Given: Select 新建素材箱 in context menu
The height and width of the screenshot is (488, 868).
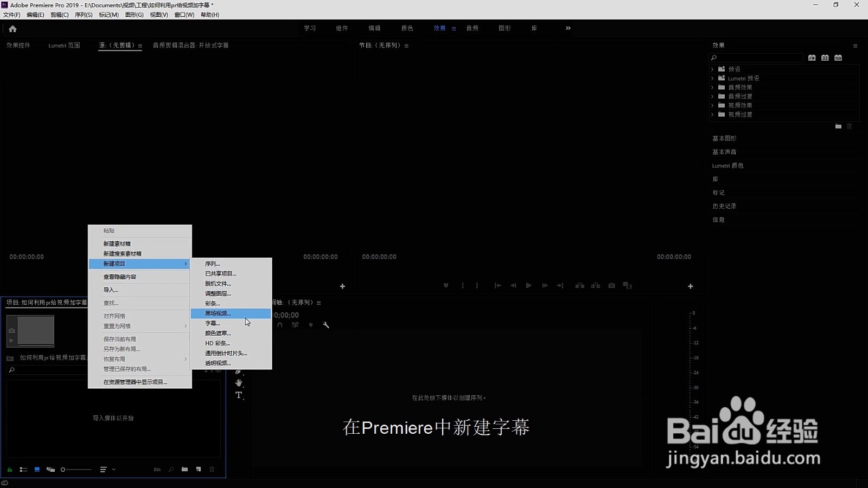Looking at the screenshot, I should click(140, 244).
